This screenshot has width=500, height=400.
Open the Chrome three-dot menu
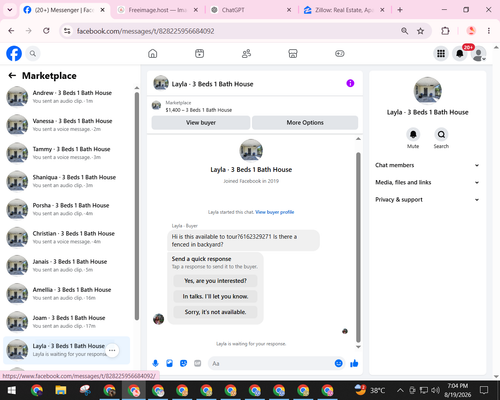(x=489, y=31)
